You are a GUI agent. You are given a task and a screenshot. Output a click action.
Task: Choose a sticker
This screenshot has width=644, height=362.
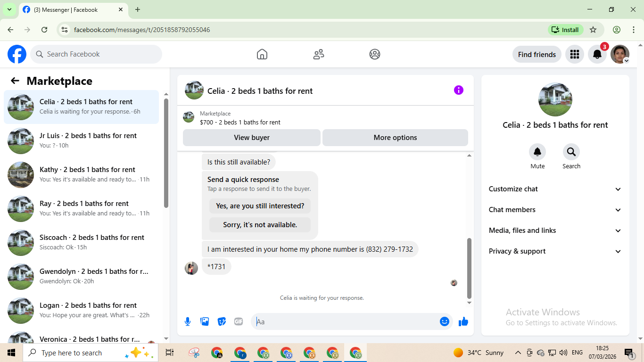(x=222, y=321)
